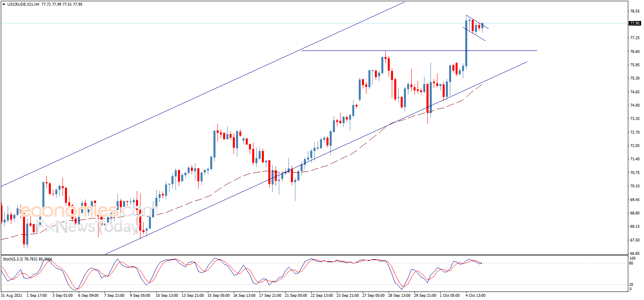The image size is (644, 300).
Task: Click price axis label 70.10
Action: (x=635, y=186)
